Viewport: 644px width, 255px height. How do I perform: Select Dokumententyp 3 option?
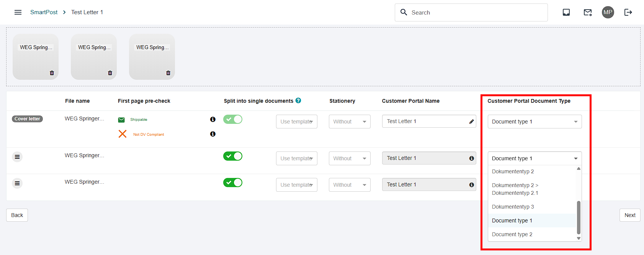[x=532, y=207]
